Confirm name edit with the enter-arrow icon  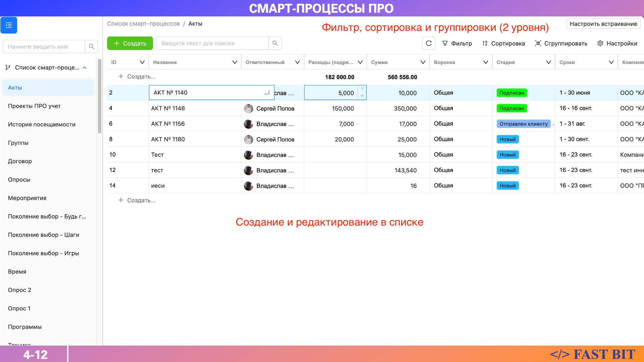point(267,93)
